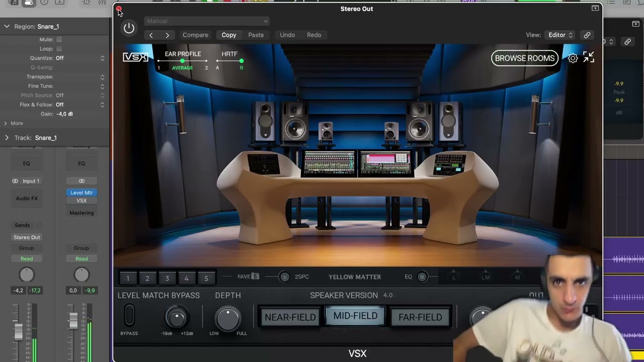Select ear profile 2
The width and height of the screenshot is (644, 362).
[x=206, y=67]
